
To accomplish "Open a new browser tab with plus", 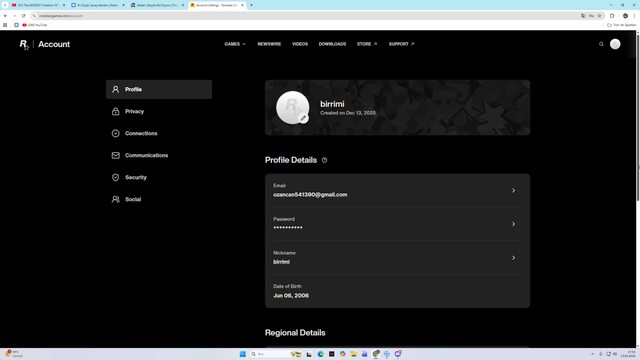I will point(251,5).
